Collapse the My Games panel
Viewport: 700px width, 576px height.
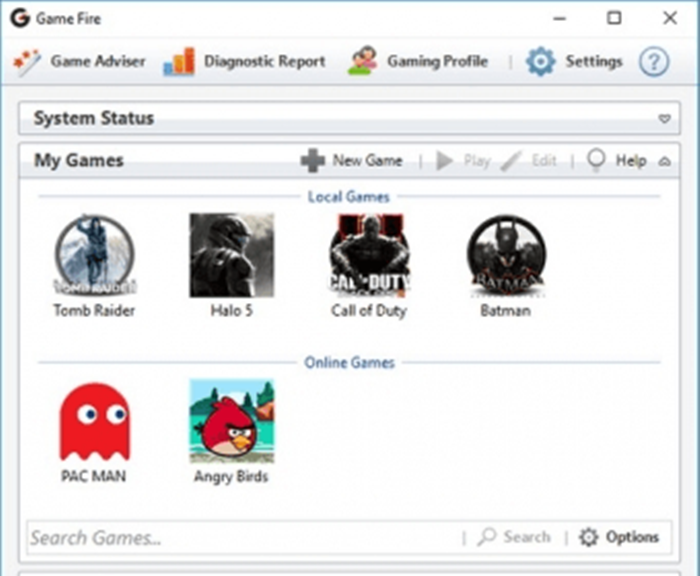(664, 161)
